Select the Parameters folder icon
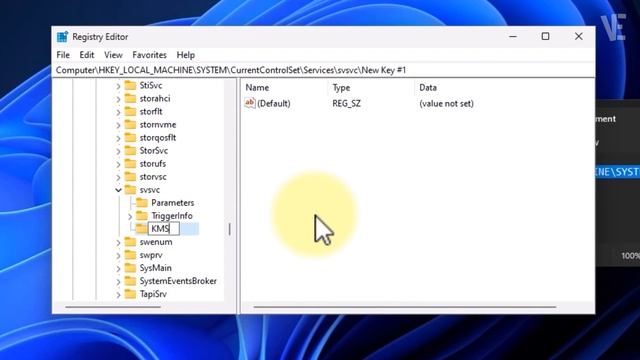 pyautogui.click(x=142, y=203)
